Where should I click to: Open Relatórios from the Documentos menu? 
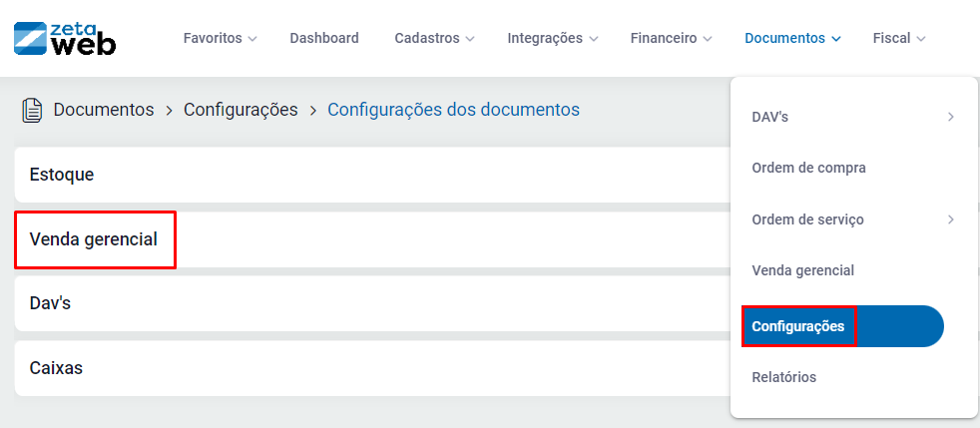tap(783, 377)
